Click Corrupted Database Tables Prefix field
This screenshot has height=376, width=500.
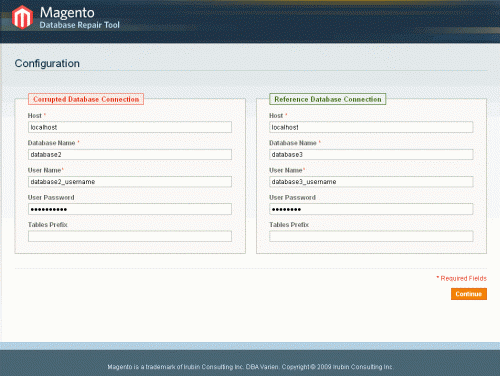click(x=130, y=236)
